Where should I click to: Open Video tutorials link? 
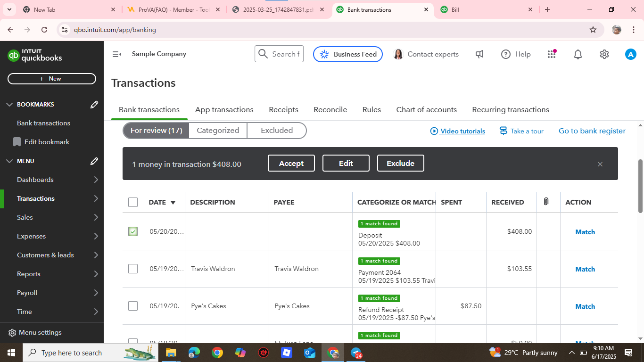tap(458, 131)
